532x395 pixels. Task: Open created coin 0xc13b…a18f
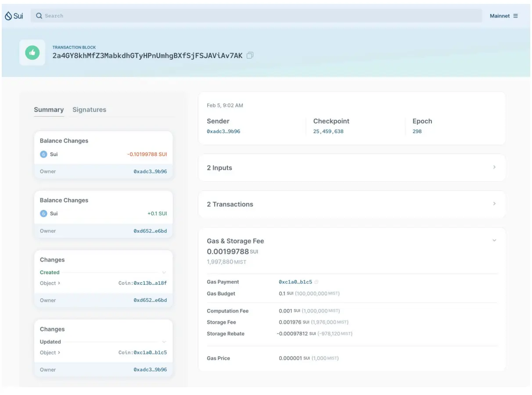click(150, 283)
